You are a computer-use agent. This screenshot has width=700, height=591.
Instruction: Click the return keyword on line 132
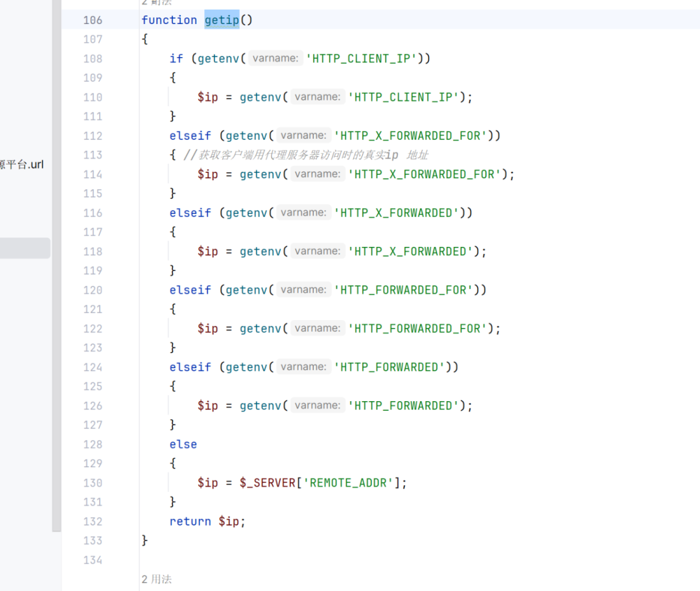(x=190, y=522)
